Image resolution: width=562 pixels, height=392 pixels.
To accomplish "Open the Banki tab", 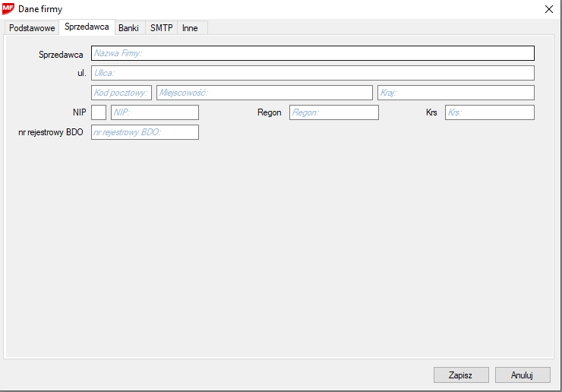I will coord(128,27).
